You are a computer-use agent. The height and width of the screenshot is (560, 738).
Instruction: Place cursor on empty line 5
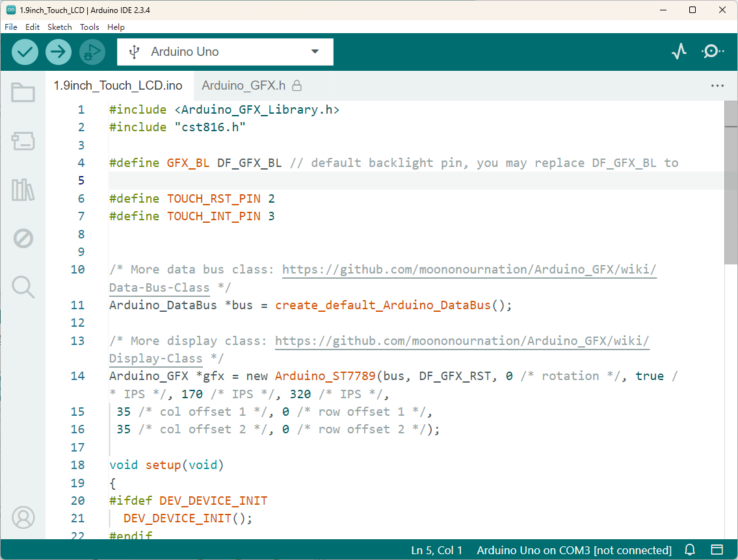point(416,181)
